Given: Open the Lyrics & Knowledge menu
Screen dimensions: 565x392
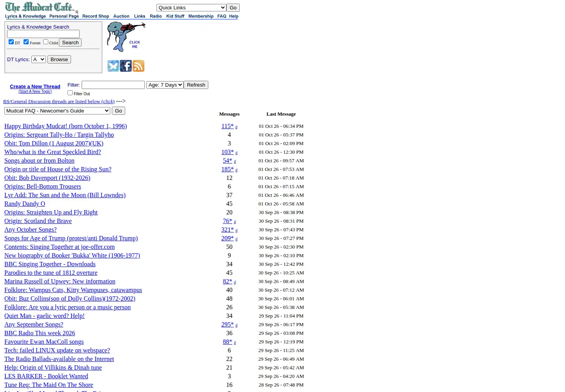Looking at the screenshot, I should pos(26,16).
